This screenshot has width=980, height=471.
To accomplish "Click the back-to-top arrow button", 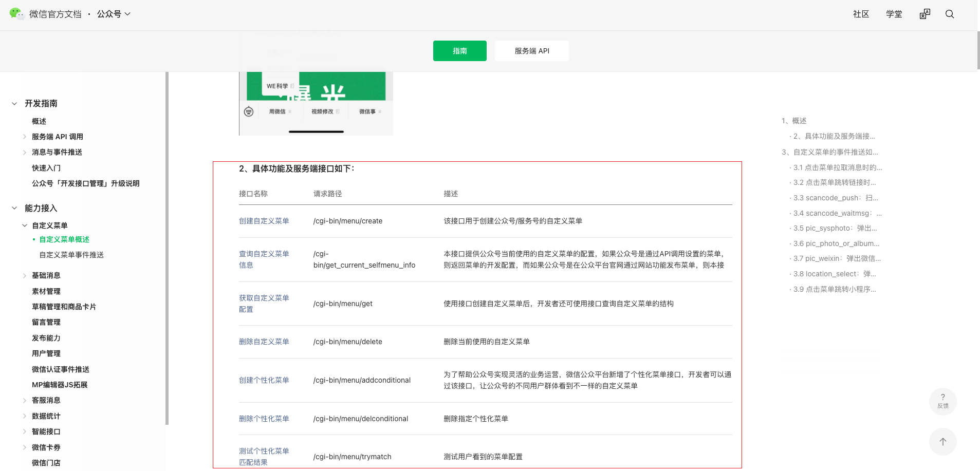I will pyautogui.click(x=942, y=442).
